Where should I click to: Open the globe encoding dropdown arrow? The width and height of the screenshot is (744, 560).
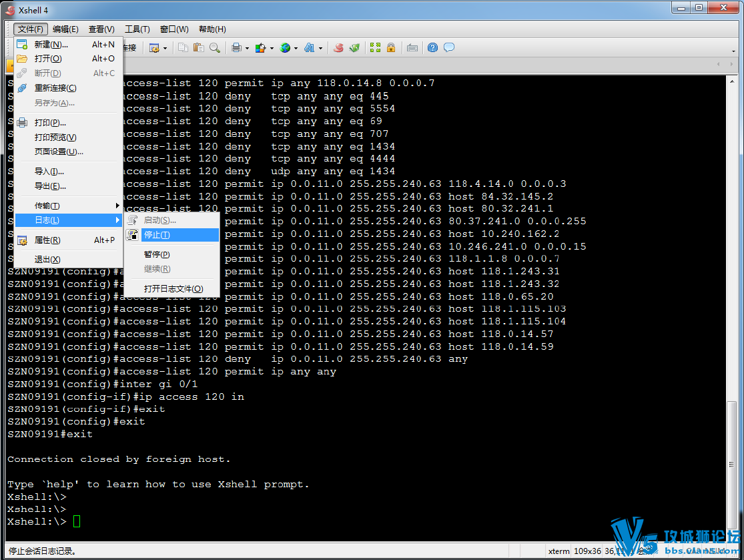point(296,48)
